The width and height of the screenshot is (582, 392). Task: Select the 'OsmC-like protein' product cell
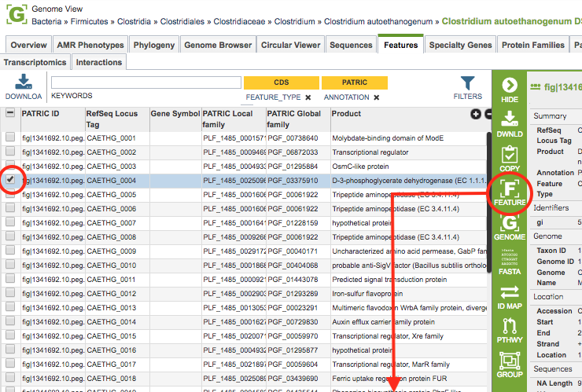pos(408,166)
